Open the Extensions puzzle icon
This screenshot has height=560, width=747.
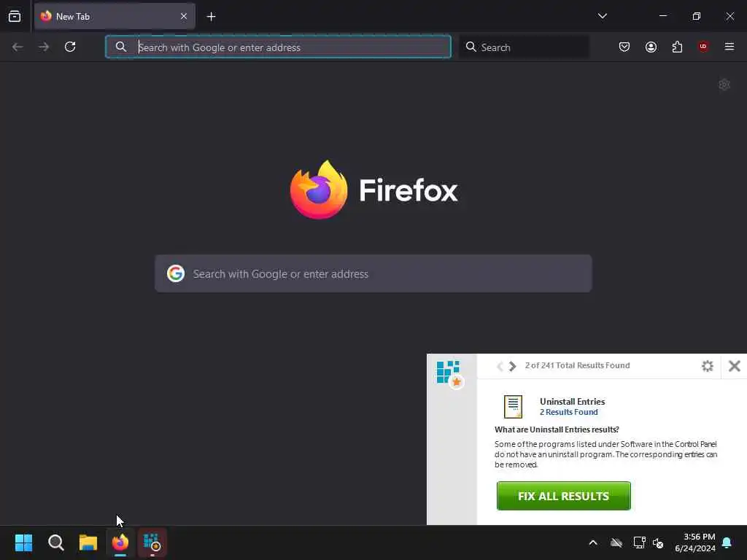point(677,47)
